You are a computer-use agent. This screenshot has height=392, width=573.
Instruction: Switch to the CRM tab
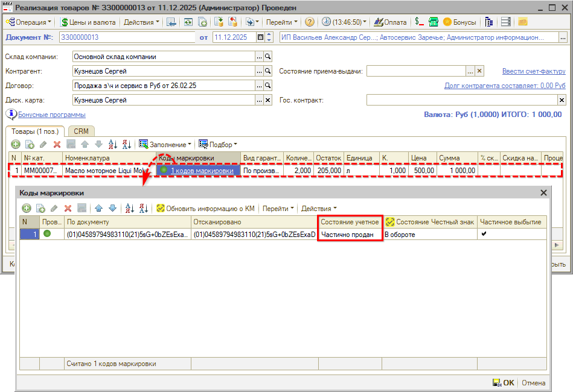80,131
